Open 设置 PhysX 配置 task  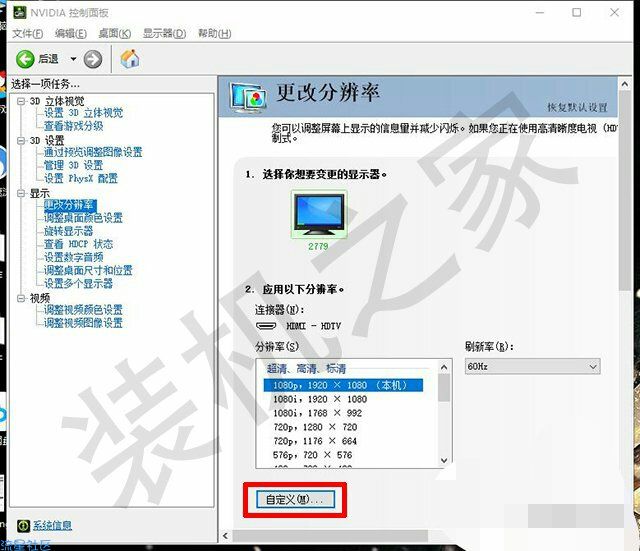tap(81, 178)
